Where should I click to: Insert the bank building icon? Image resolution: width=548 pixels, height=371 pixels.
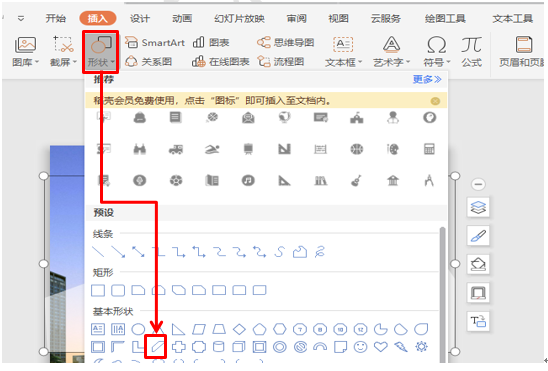pyautogui.click(x=393, y=181)
